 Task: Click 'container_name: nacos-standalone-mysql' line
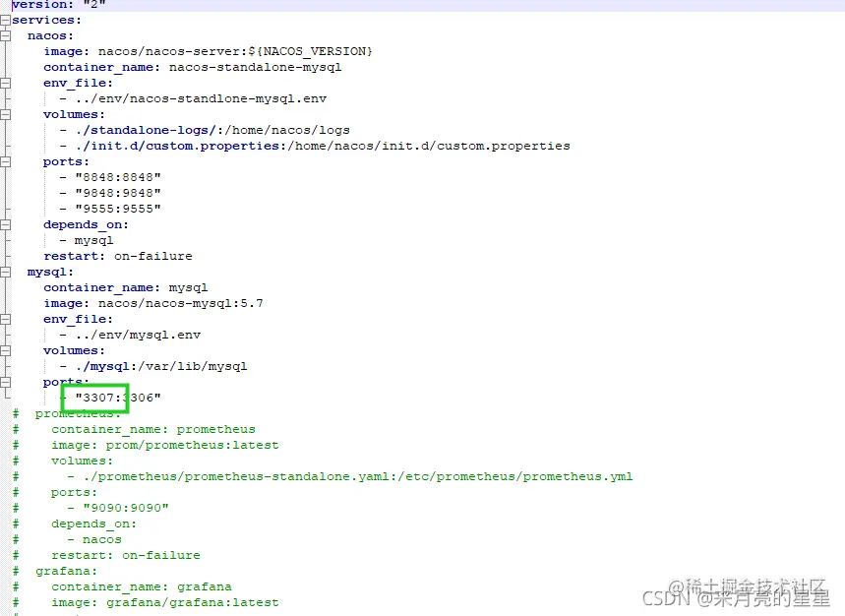coord(193,67)
